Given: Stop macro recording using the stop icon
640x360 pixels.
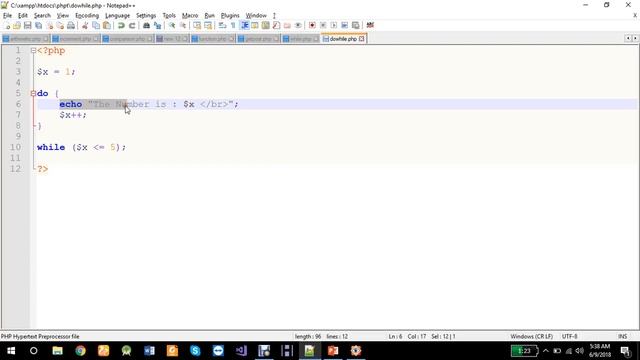Looking at the screenshot, I should coord(323,25).
